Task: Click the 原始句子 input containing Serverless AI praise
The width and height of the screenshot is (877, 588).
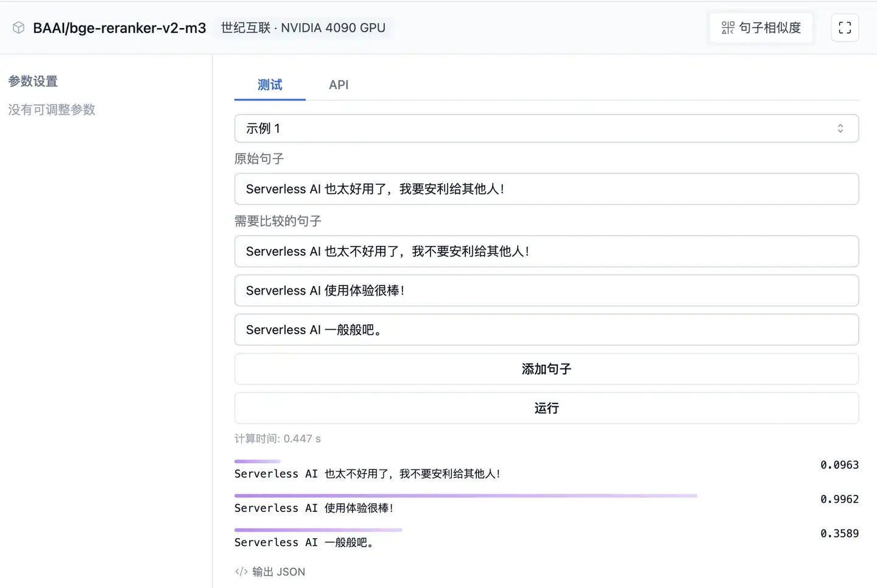Action: pos(546,189)
